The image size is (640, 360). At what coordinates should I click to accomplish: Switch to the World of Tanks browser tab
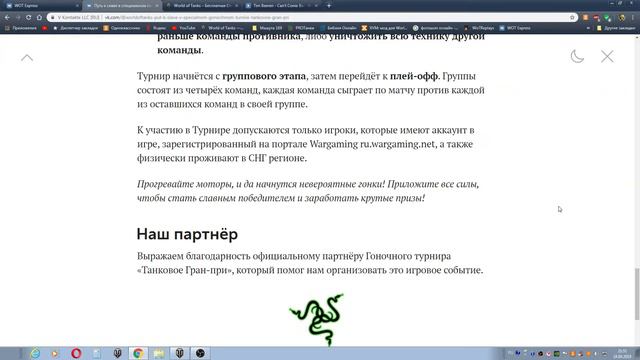(x=202, y=6)
